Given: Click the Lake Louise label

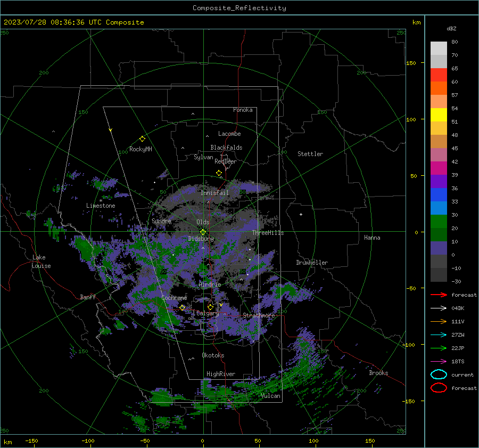Looking at the screenshot, I should pyautogui.click(x=41, y=262).
